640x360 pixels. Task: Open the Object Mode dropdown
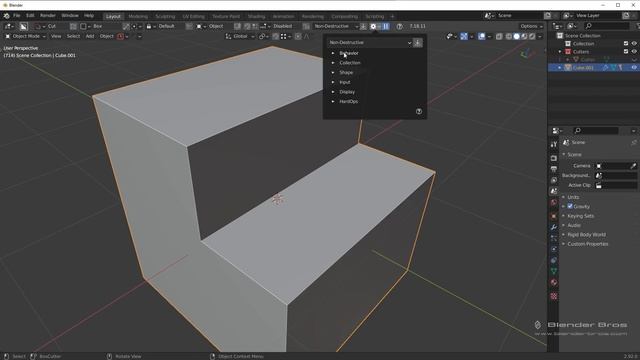point(25,36)
